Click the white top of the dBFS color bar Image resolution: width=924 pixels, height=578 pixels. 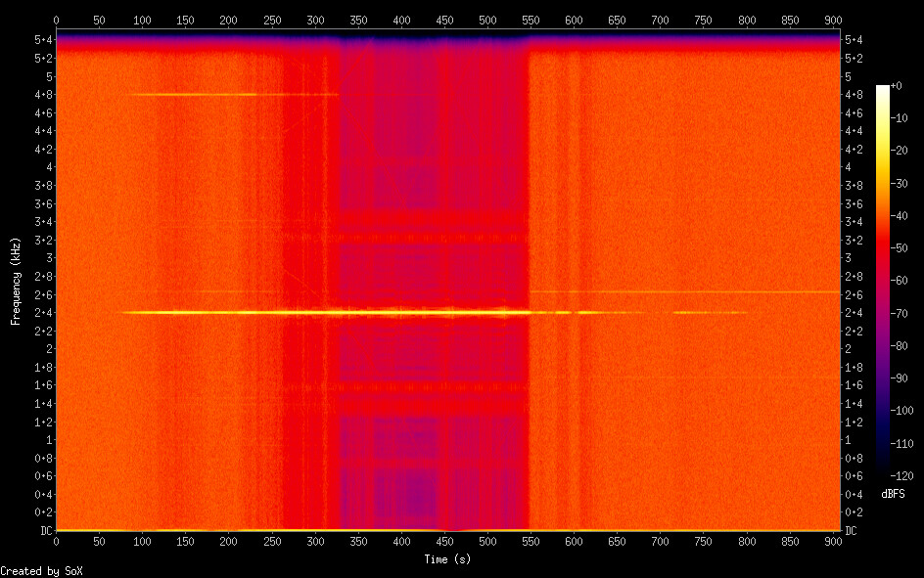pos(883,89)
